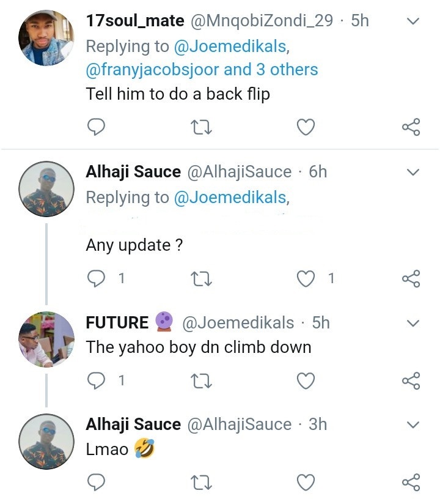440x504 pixels.
Task: Like the 'yahoo boy dn climb down' tweet
Action: click(x=306, y=380)
